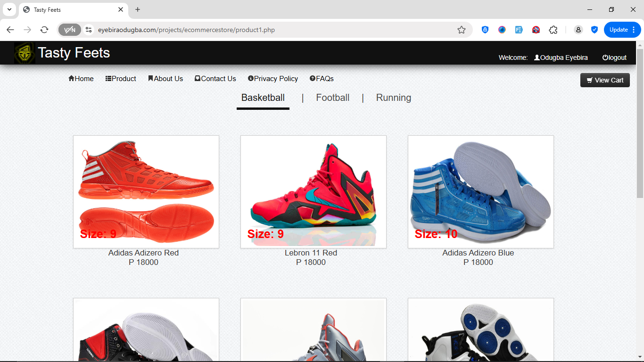644x362 pixels.
Task: Switch to the Football category tab
Action: pyautogui.click(x=333, y=98)
